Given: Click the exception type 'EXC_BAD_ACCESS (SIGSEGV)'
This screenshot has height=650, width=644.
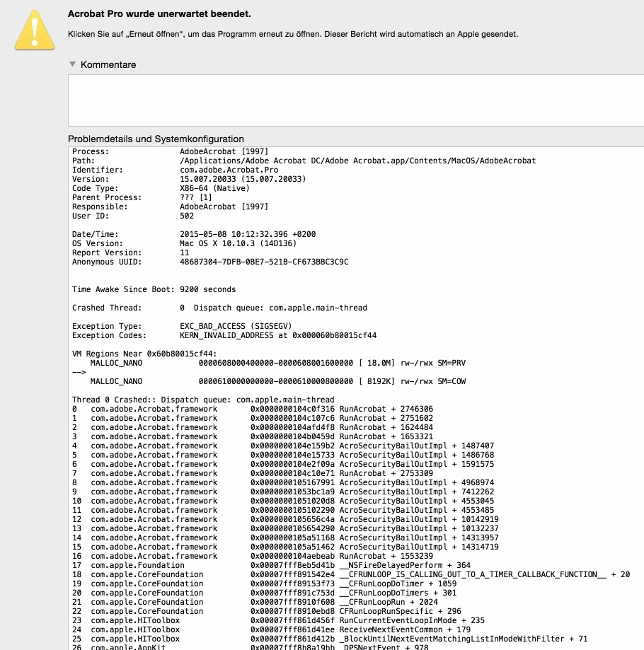Looking at the screenshot, I should [x=236, y=326].
